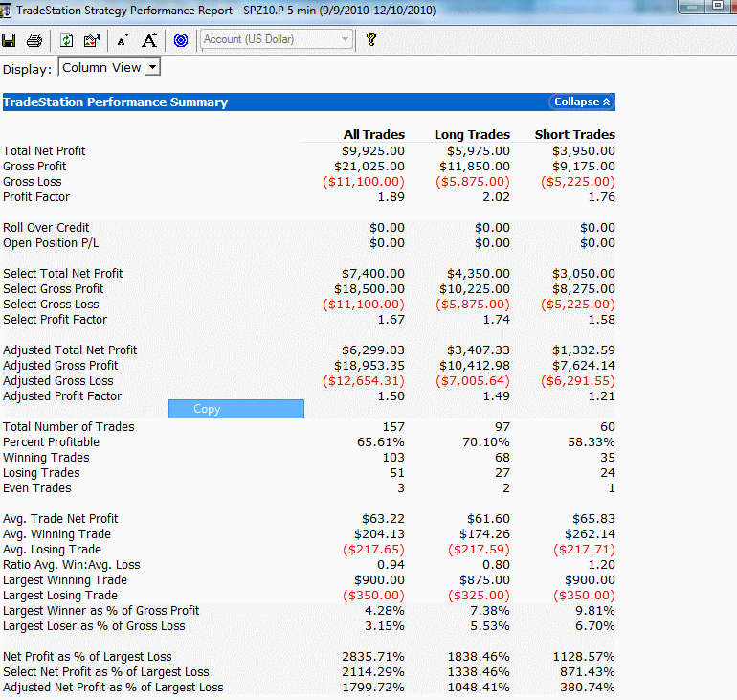Increase the report font size
The image size is (737, 700).
tap(149, 40)
